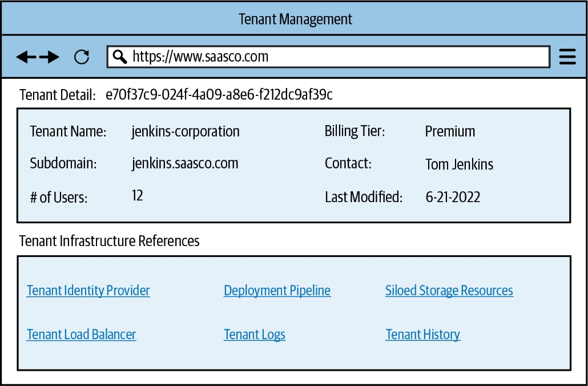588x386 pixels.
Task: Click the contact name Tom Jenkins
Action: point(459,164)
